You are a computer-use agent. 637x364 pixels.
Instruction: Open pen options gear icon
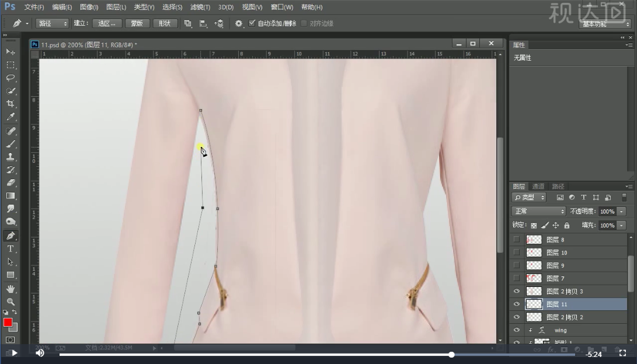click(238, 23)
